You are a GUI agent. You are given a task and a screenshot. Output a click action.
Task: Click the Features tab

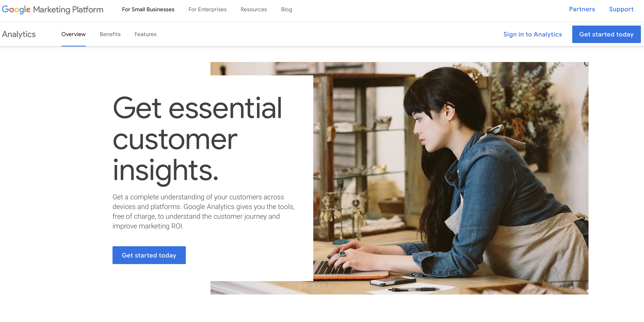145,34
